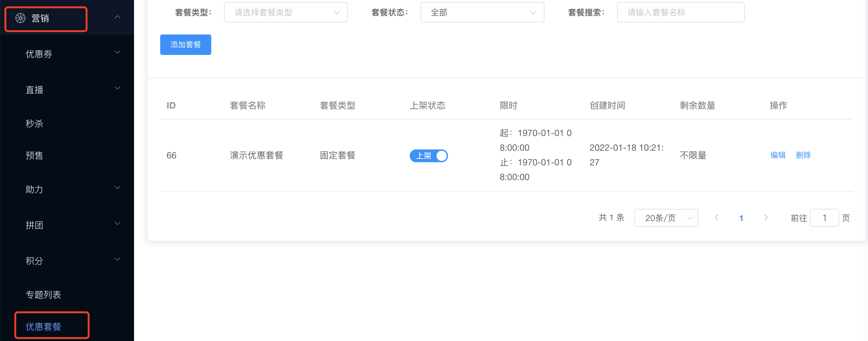Click the 固定套餐 type cell
Screen dimensions: 868x341
click(337, 155)
